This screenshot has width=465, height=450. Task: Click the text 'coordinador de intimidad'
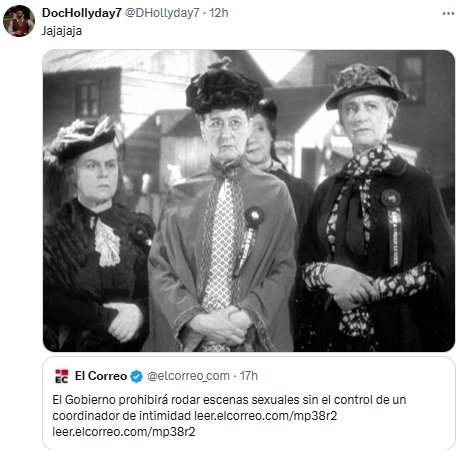tap(122, 416)
